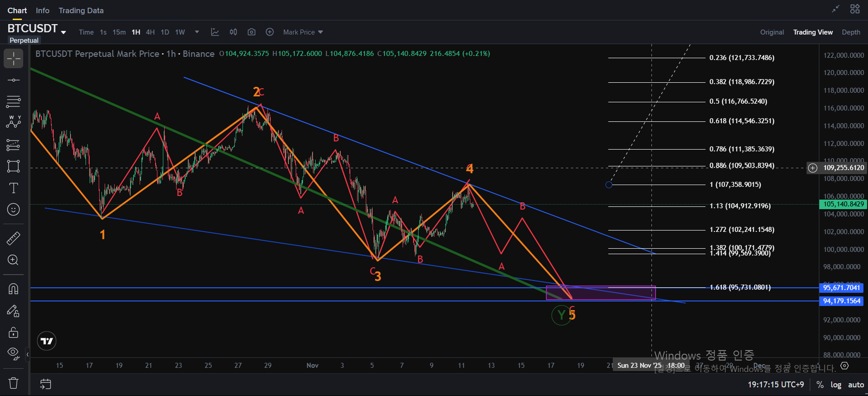Image resolution: width=868 pixels, height=396 pixels.
Task: Take a chart snapshot with camera icon
Action: point(251,32)
